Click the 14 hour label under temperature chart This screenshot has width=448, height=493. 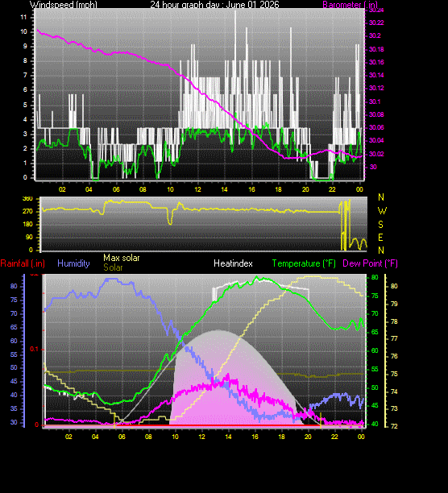click(x=228, y=437)
